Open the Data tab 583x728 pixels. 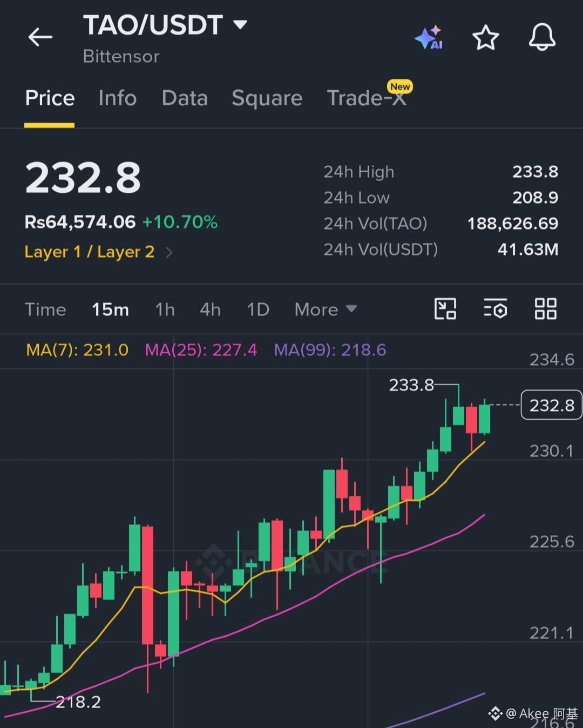[185, 98]
